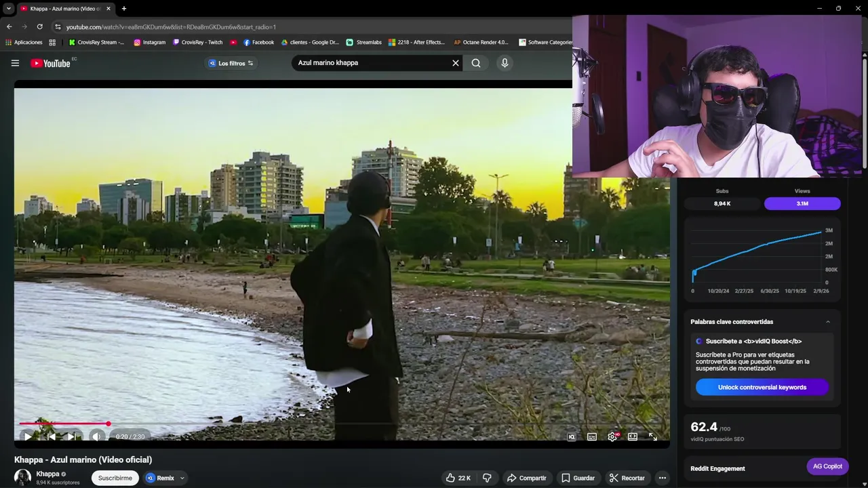The height and width of the screenshot is (488, 868).
Task: Open the CrovisRey - Twitch bookmark
Action: 197,42
